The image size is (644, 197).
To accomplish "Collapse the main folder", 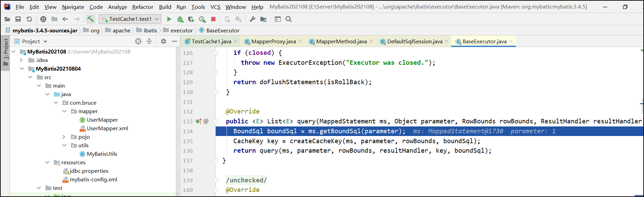I will click(39, 86).
